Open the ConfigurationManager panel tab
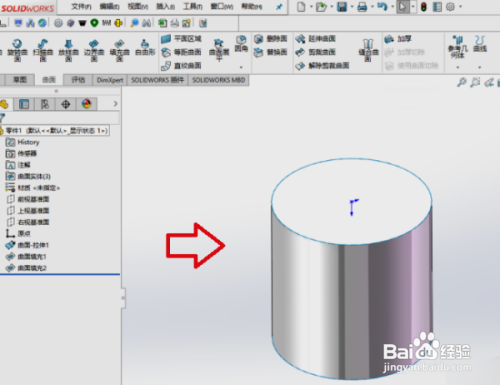500x385 pixels. 45,104
